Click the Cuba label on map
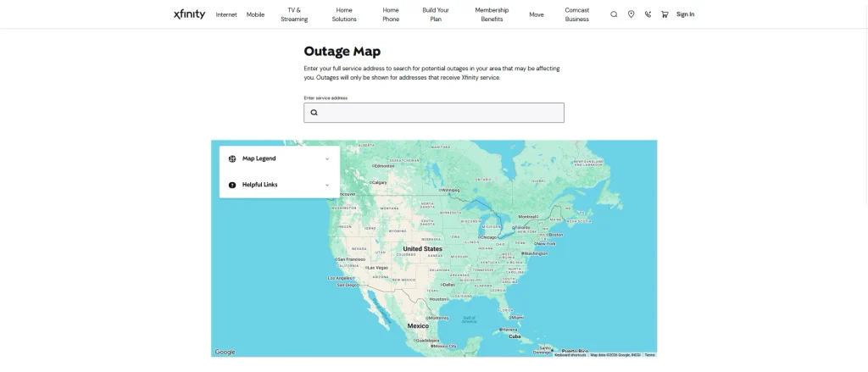The image size is (868, 372). pyautogui.click(x=515, y=336)
